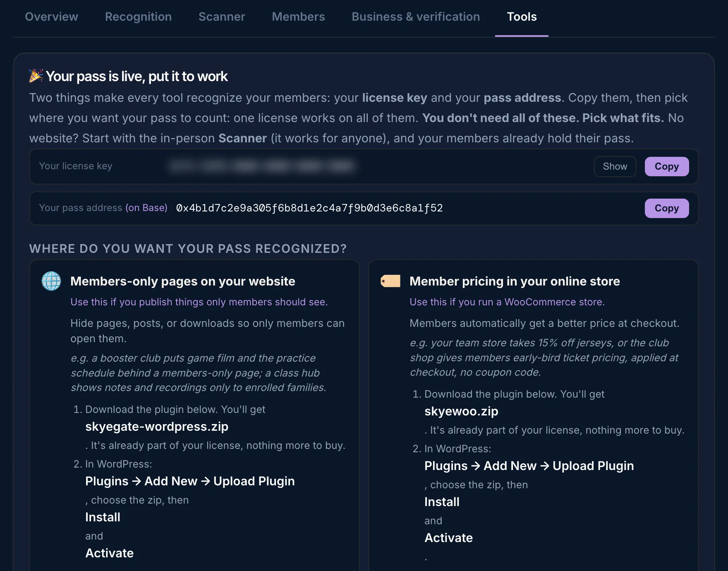Click "Plugins → Add New → Upload Plugin" in website card
The height and width of the screenshot is (571, 728).
point(190,481)
